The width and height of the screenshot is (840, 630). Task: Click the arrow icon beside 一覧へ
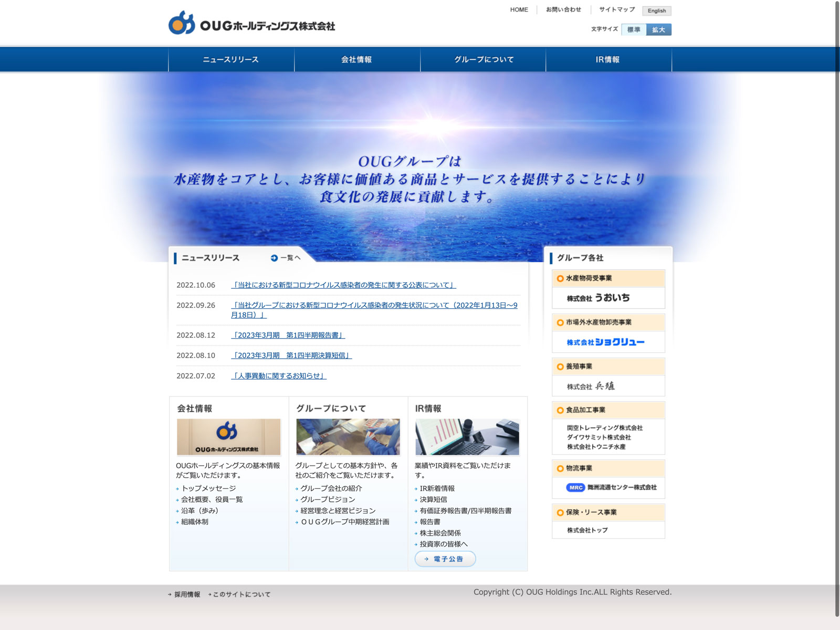(274, 258)
